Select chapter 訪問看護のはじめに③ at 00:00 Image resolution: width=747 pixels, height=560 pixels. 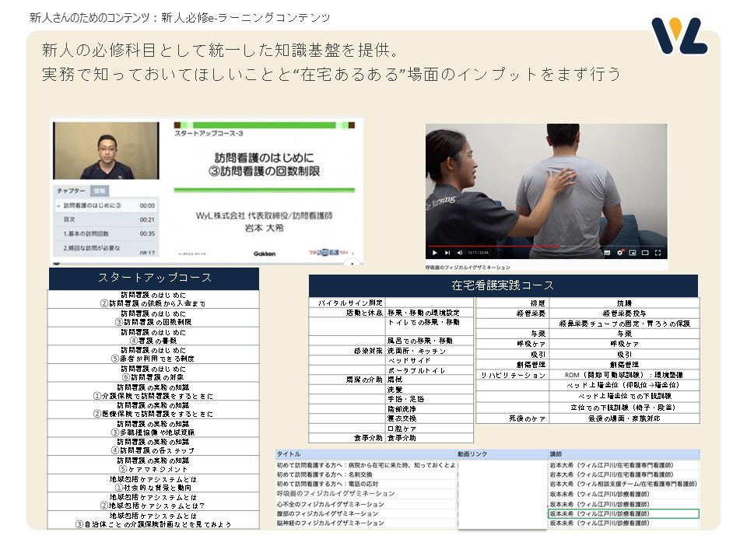click(x=106, y=205)
